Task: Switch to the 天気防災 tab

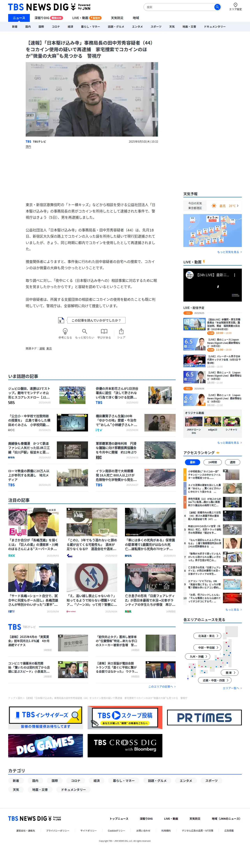Action: pyautogui.click(x=117, y=18)
